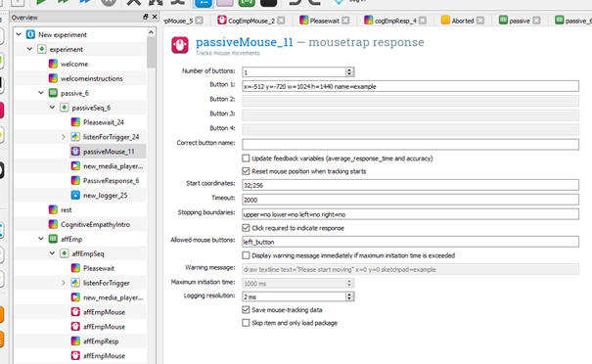Image resolution: width=592 pixels, height=364 pixels.
Task: Click the sketchpad icon next to welcomeinstructions
Action: click(53, 78)
